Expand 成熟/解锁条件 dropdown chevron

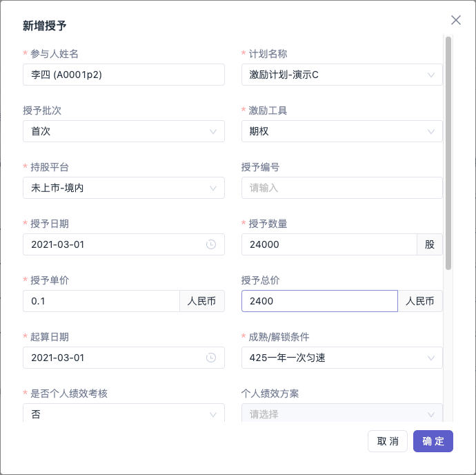430,358
